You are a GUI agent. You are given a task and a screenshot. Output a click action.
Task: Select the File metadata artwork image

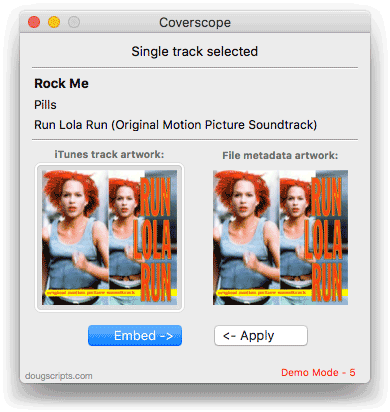(280, 237)
